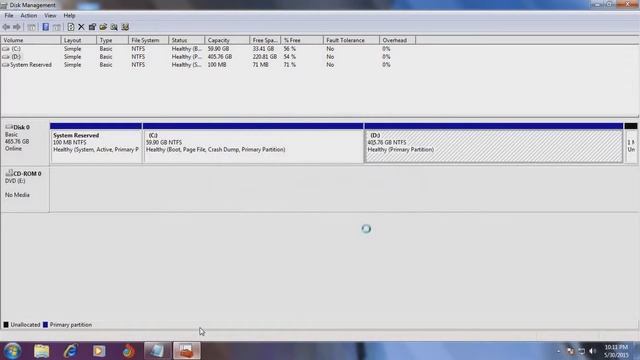The image size is (640, 360).
Task: Show hidden tray icons arrow
Action: click(559, 351)
